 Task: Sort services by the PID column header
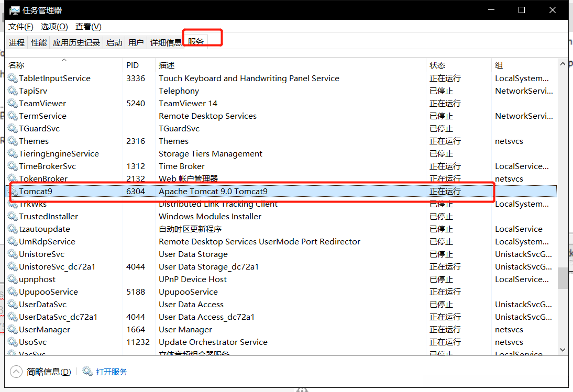pyautogui.click(x=139, y=65)
